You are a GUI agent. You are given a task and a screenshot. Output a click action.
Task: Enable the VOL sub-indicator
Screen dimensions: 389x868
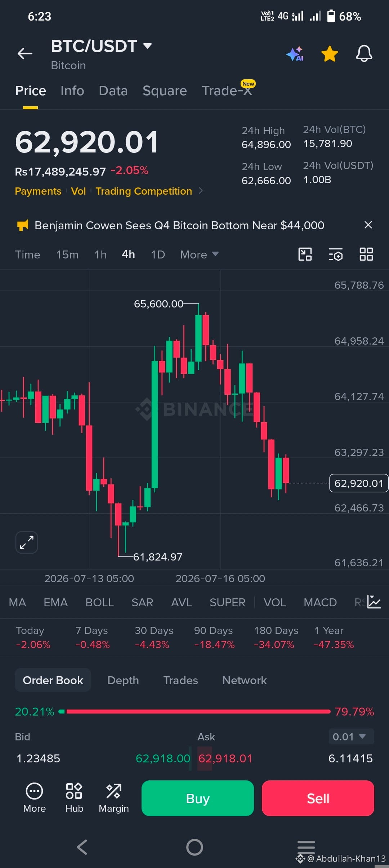click(x=275, y=602)
